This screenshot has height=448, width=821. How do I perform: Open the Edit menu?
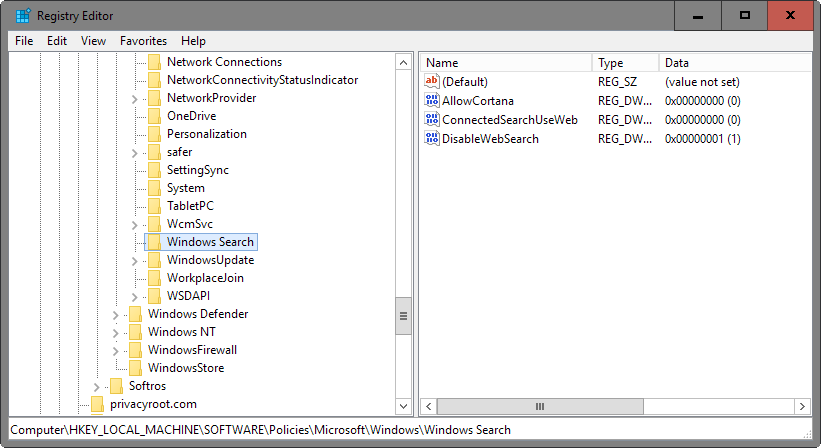click(x=57, y=41)
